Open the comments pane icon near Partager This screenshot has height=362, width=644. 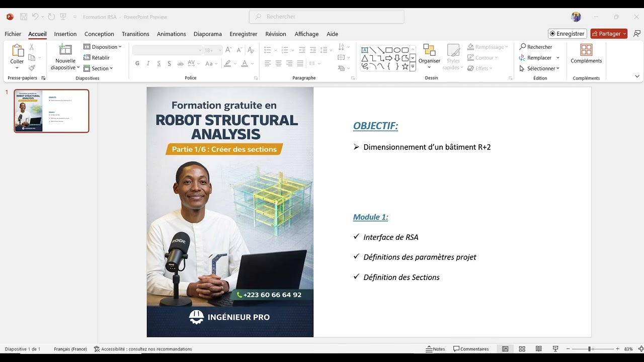(637, 34)
